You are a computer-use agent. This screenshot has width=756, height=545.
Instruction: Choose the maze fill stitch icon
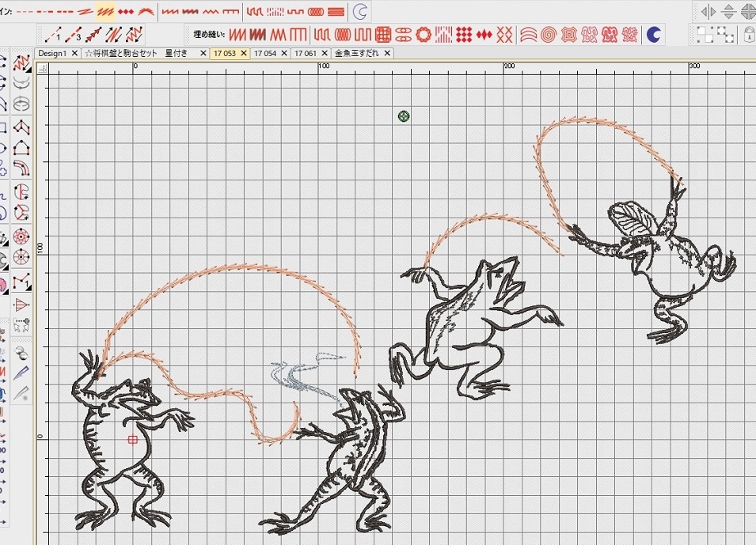pyautogui.click(x=383, y=35)
